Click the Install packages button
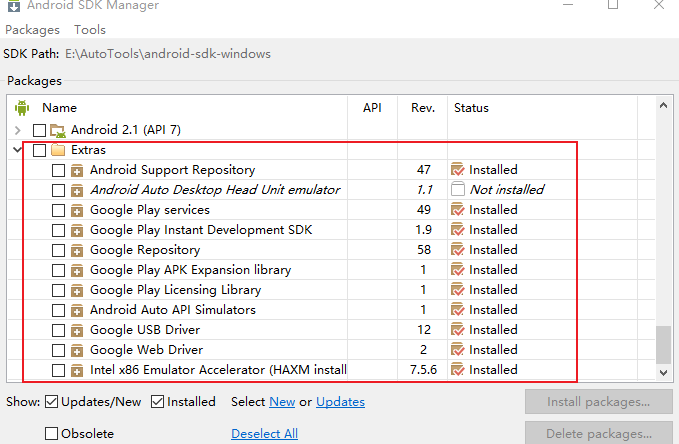The height and width of the screenshot is (444, 679). [598, 402]
